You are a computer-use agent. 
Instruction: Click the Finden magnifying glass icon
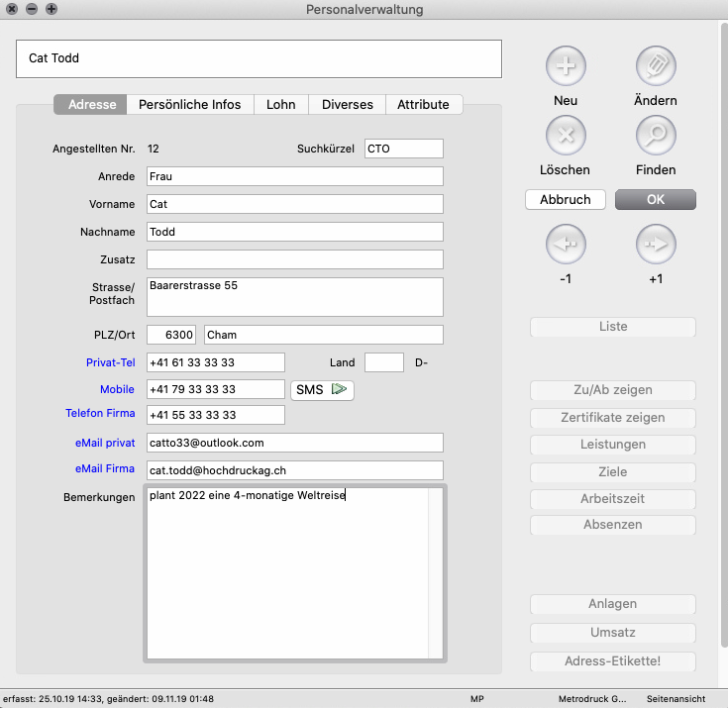click(655, 135)
